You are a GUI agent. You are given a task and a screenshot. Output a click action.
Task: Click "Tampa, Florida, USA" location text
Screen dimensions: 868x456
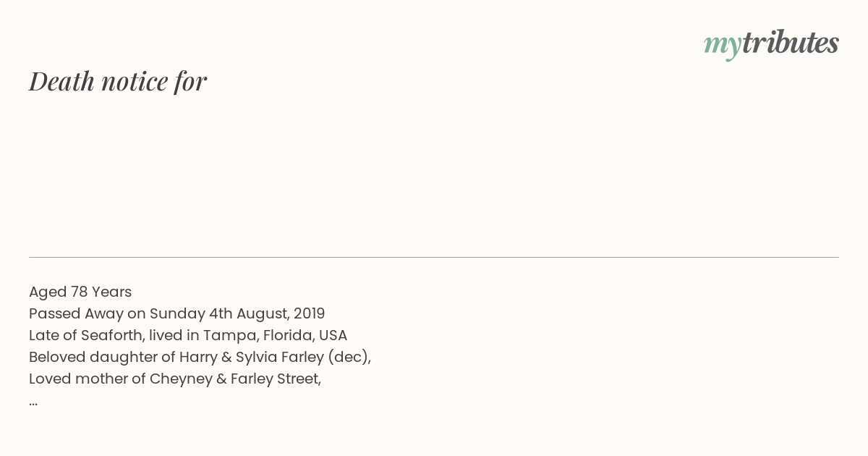tap(275, 335)
